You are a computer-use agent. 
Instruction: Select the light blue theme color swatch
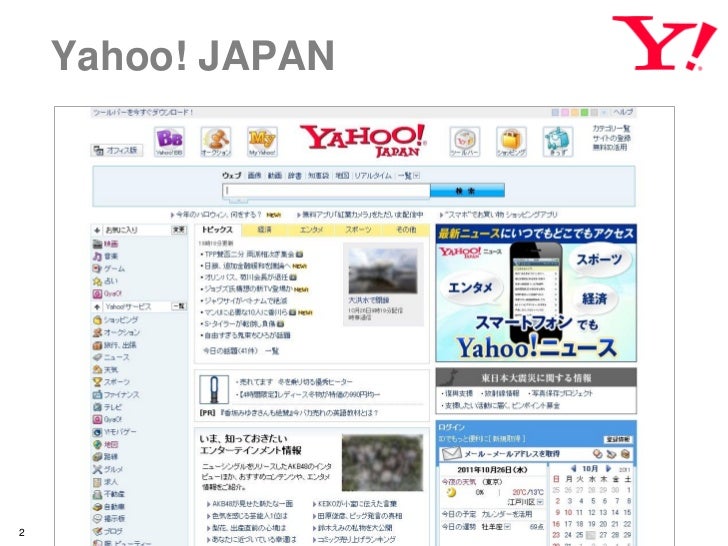click(x=555, y=112)
